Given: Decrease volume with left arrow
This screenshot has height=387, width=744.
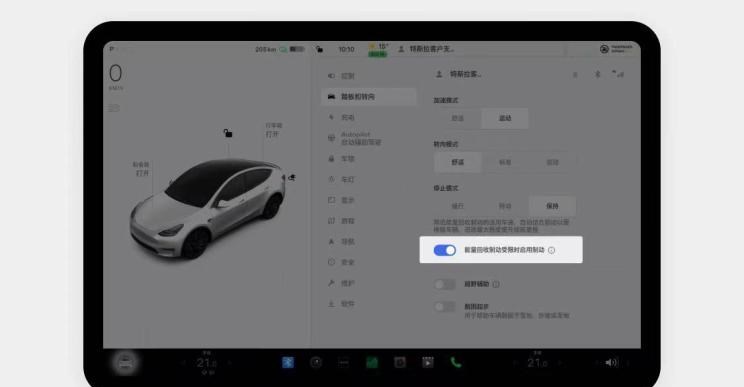Looking at the screenshot, I should tap(596, 363).
